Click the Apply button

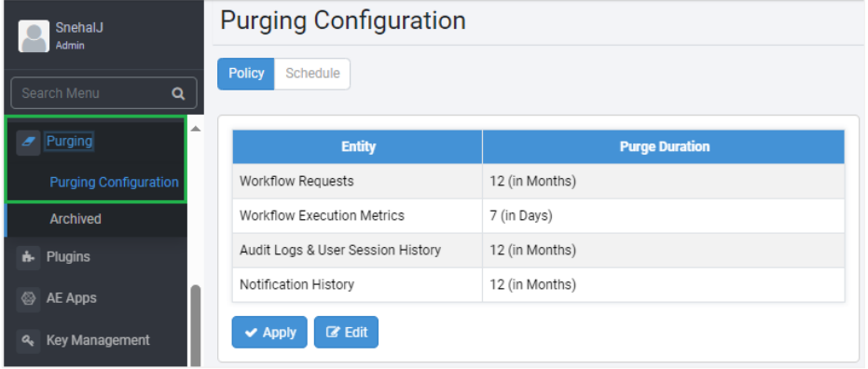pyautogui.click(x=269, y=332)
